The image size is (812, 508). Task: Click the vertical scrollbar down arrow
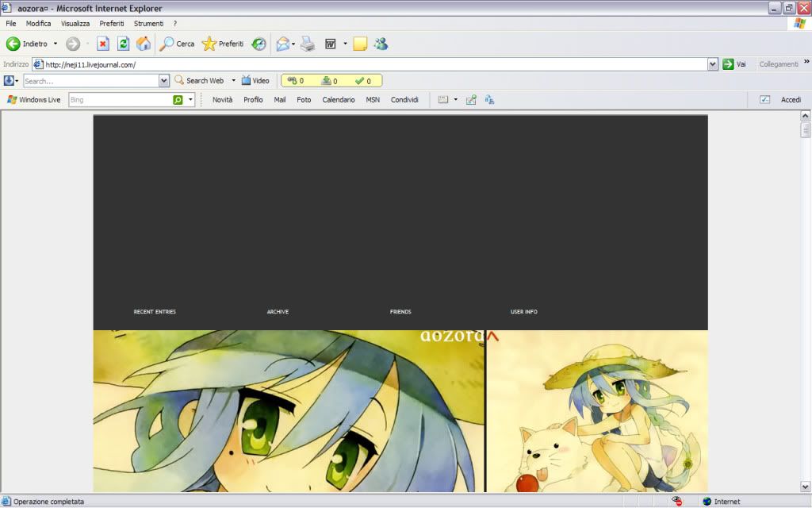(806, 487)
